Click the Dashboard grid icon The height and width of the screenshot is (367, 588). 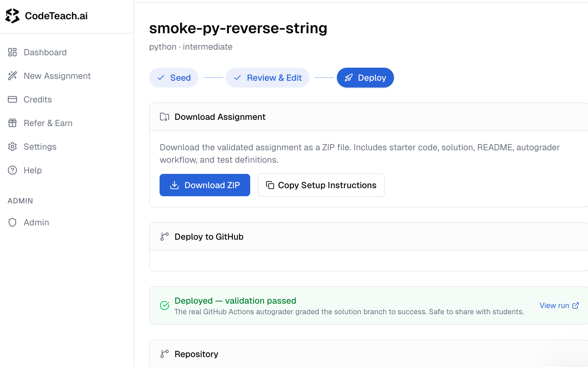[12, 52]
